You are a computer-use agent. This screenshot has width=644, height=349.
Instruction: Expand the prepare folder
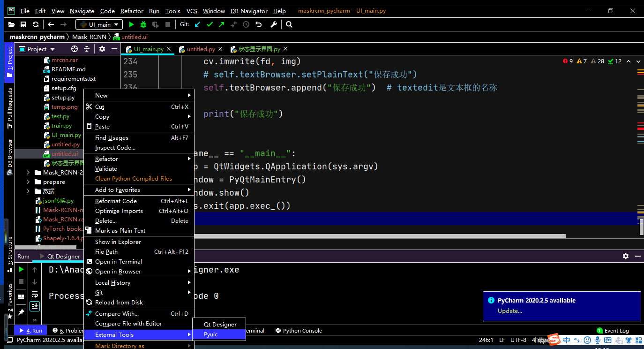coord(29,182)
